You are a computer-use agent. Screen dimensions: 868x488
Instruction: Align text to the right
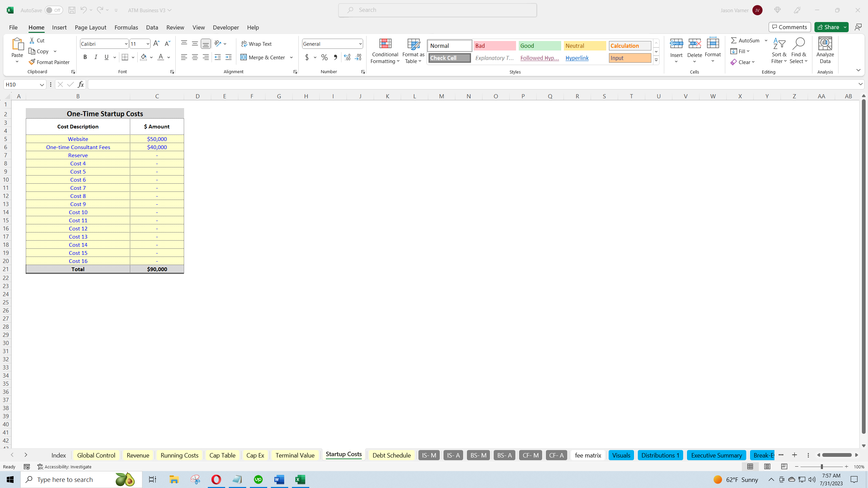[x=206, y=57]
